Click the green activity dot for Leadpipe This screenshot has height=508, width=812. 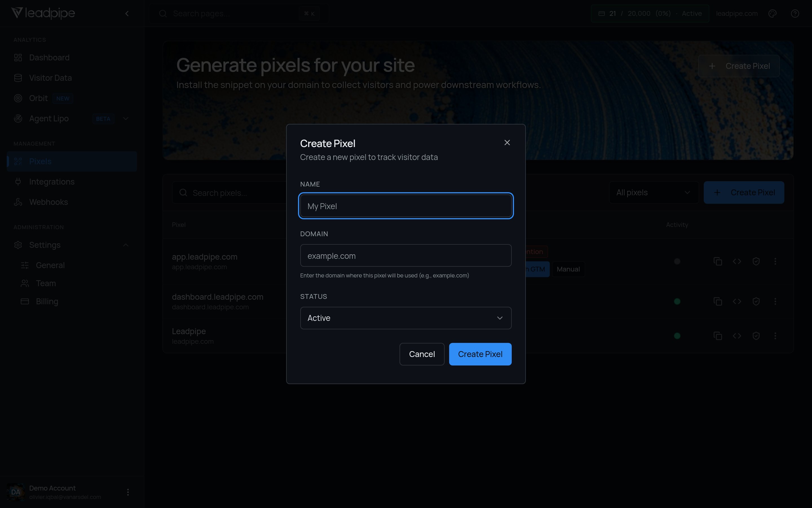(x=677, y=336)
